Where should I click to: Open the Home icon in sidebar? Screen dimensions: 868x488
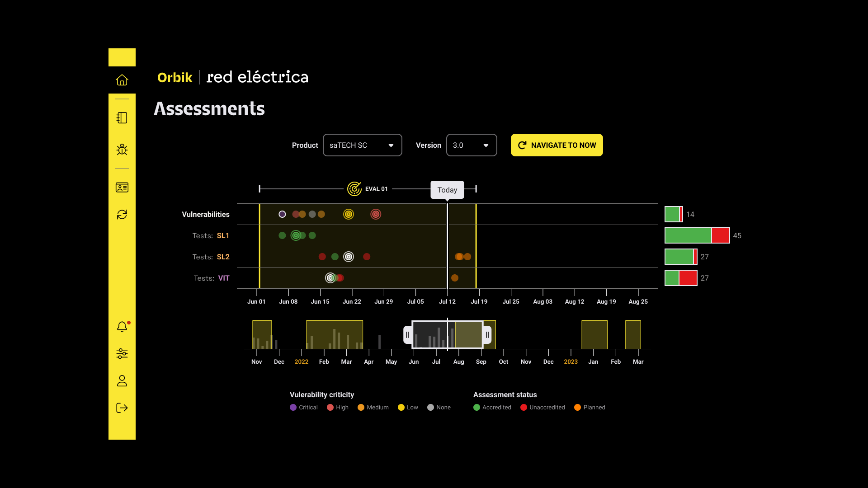(122, 80)
